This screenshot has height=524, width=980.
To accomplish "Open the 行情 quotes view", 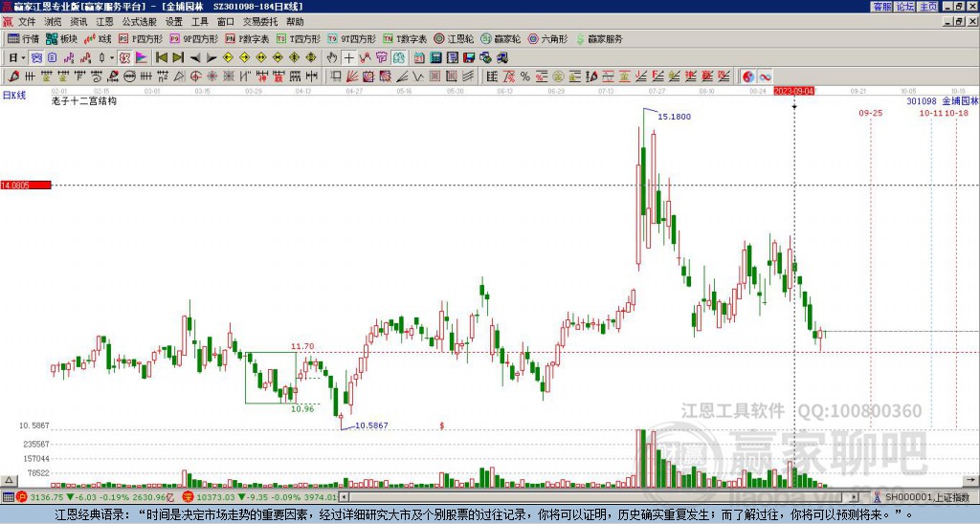I will pos(24,38).
